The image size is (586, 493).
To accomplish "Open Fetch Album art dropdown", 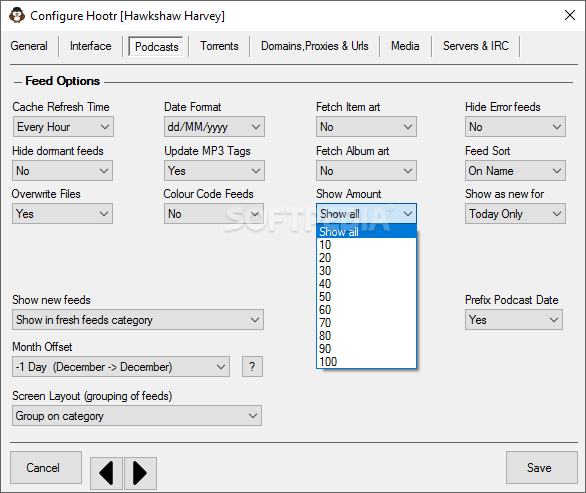I will 366,171.
